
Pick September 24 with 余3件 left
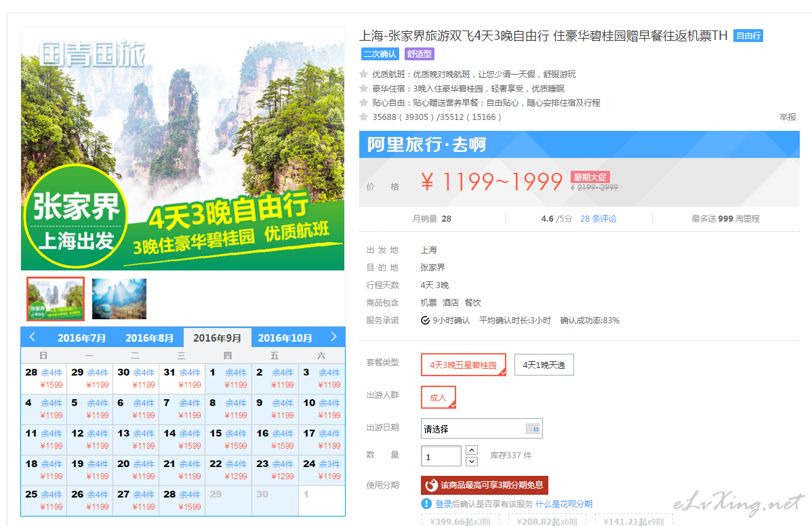pos(321,470)
